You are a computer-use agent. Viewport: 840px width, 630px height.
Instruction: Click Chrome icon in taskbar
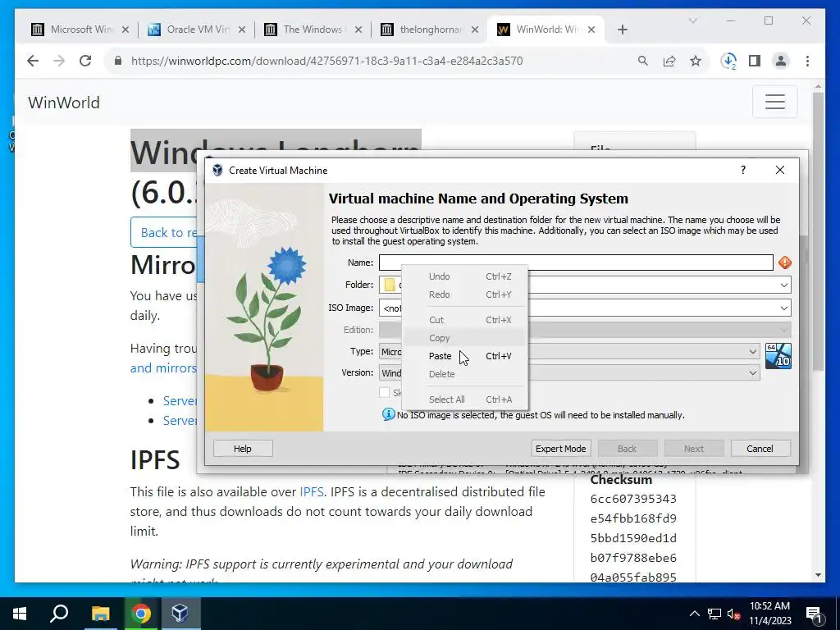point(141,614)
